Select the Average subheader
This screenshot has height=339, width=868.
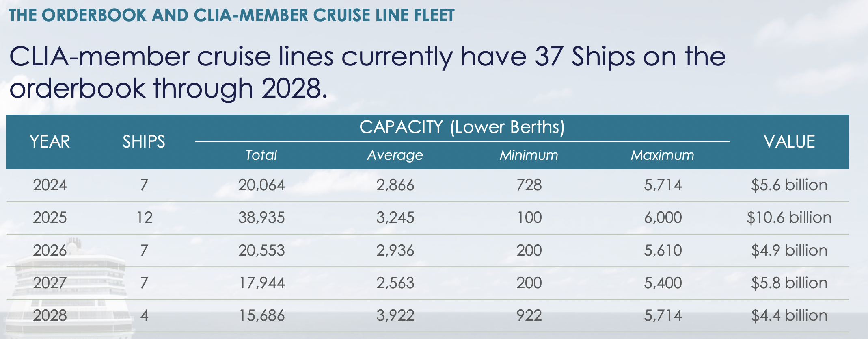coord(395,155)
